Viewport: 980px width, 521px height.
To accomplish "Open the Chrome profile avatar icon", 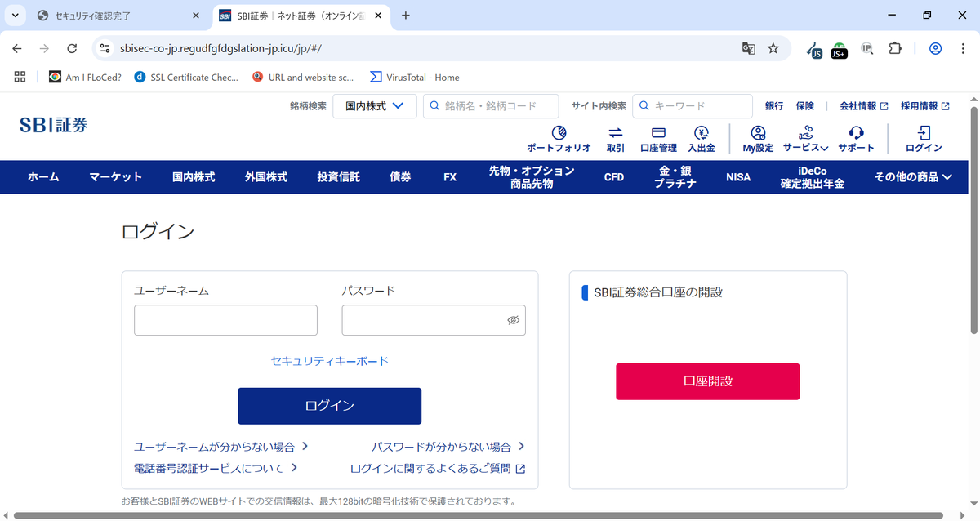I will [x=935, y=48].
